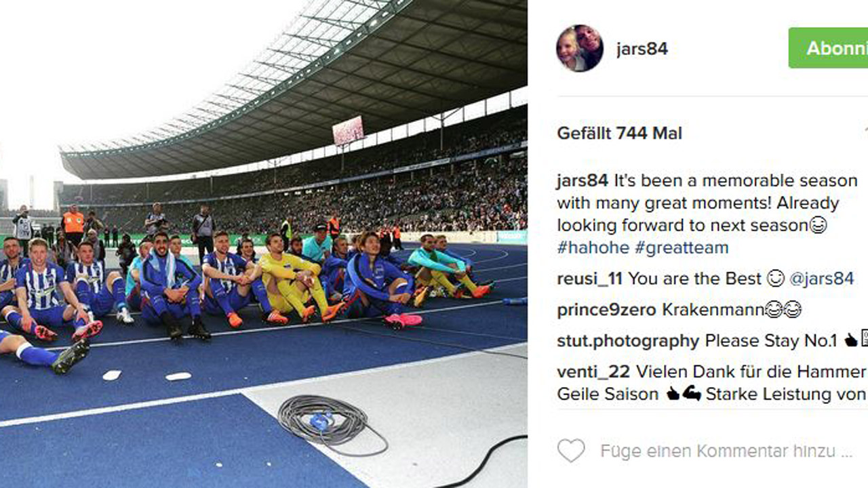
Task: Open venti_22 commenter profile
Action: pos(593,372)
